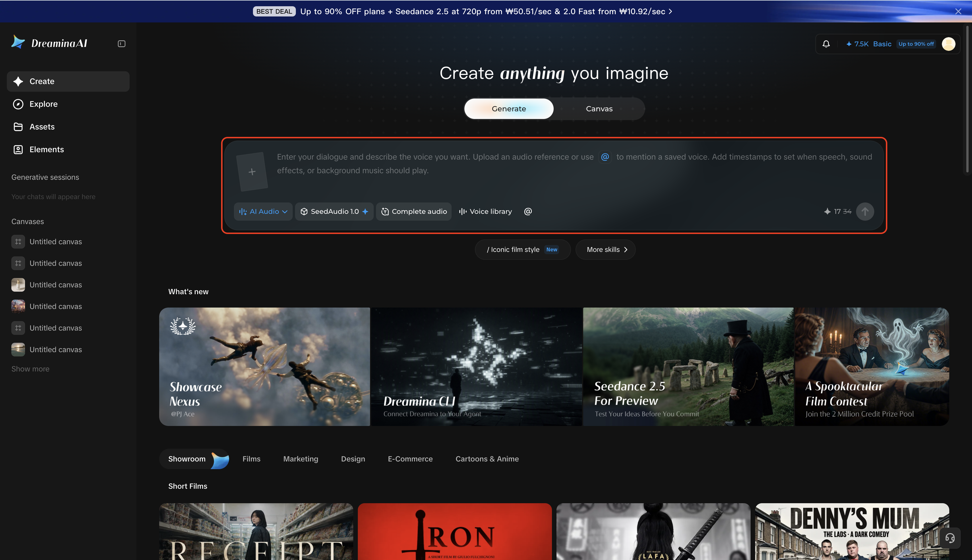Viewport: 972px width, 560px height.
Task: Open the AI Audio dropdown
Action: pyautogui.click(x=263, y=212)
